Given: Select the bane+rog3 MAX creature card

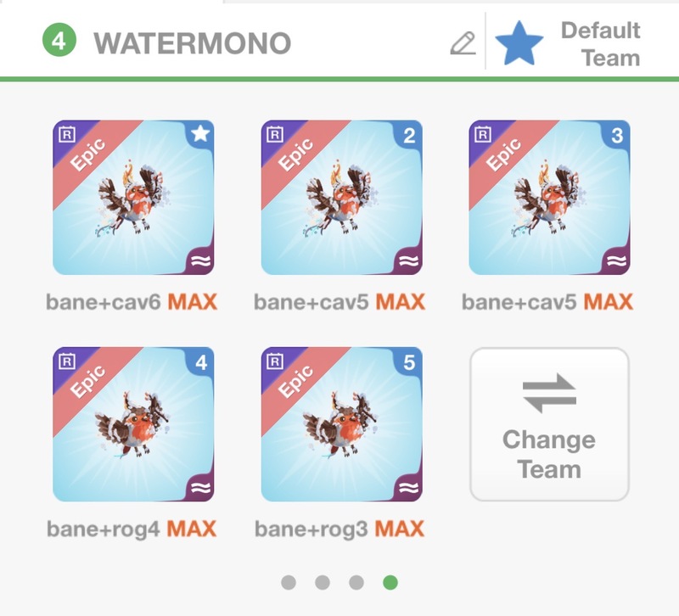Looking at the screenshot, I should point(342,424).
